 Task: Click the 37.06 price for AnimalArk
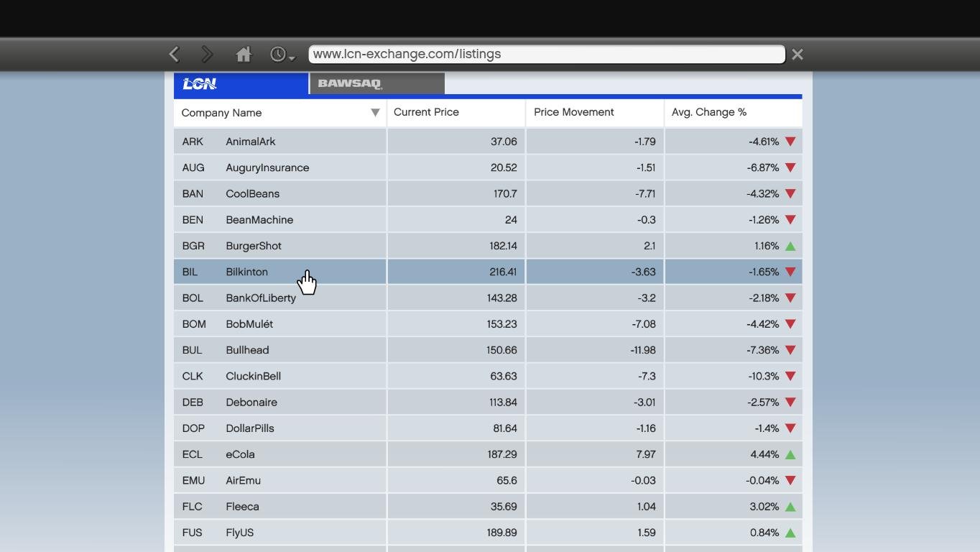(504, 142)
